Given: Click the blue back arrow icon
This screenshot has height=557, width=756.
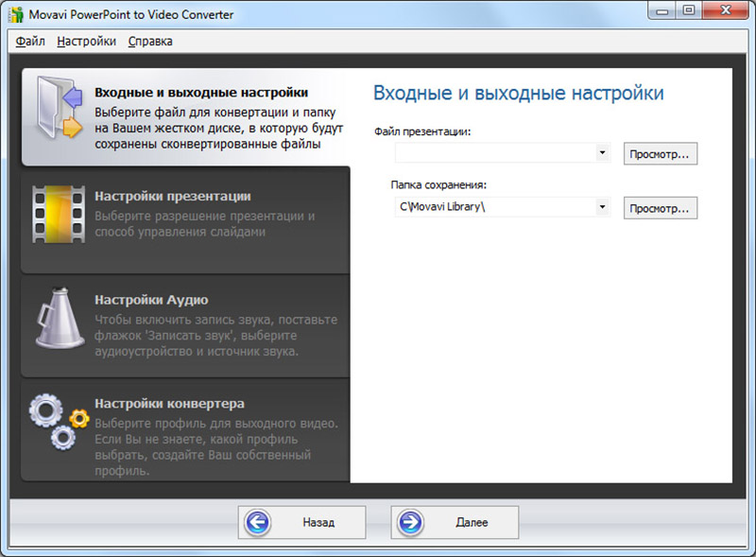Looking at the screenshot, I should 257,522.
